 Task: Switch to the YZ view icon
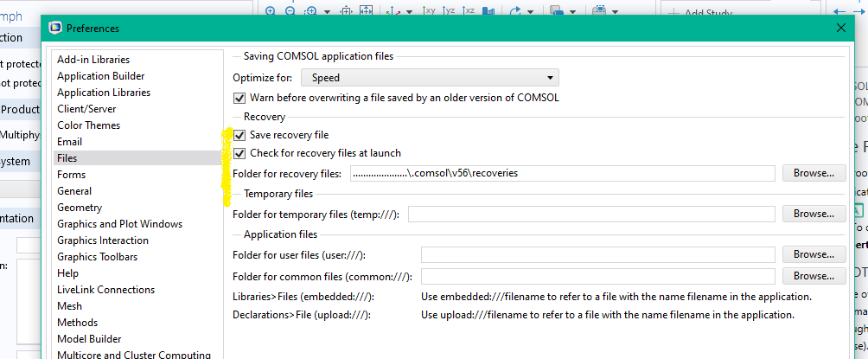tap(449, 11)
